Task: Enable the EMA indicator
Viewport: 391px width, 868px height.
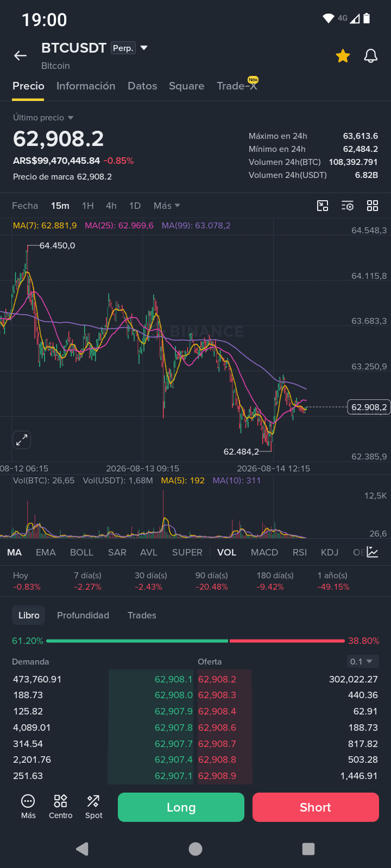Action: 46,552
